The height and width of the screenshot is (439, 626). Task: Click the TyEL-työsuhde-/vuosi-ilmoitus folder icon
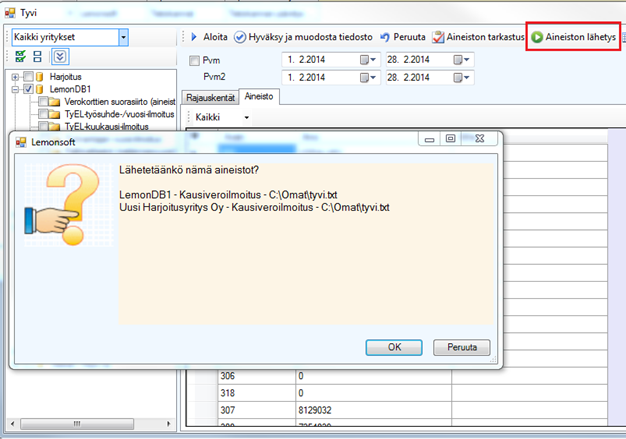click(x=55, y=115)
